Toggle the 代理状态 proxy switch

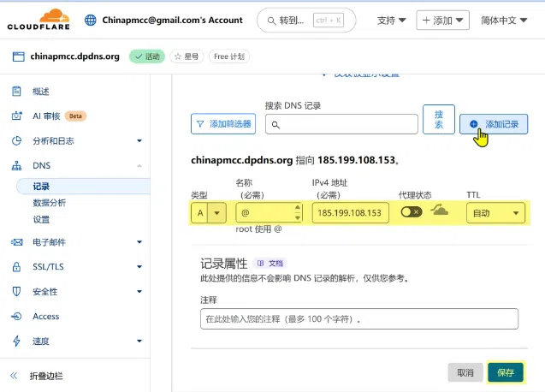pos(412,211)
